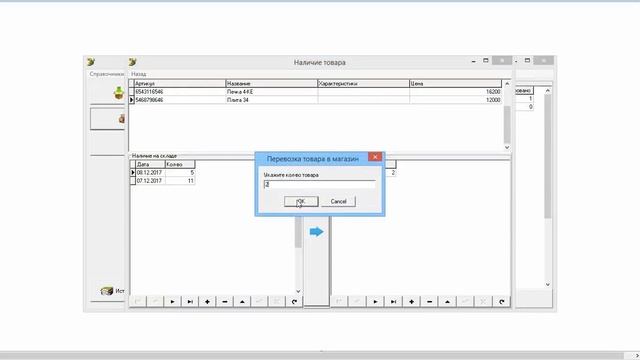Jump to last record in shop navigator
The image size is (640, 360).
click(393, 302)
